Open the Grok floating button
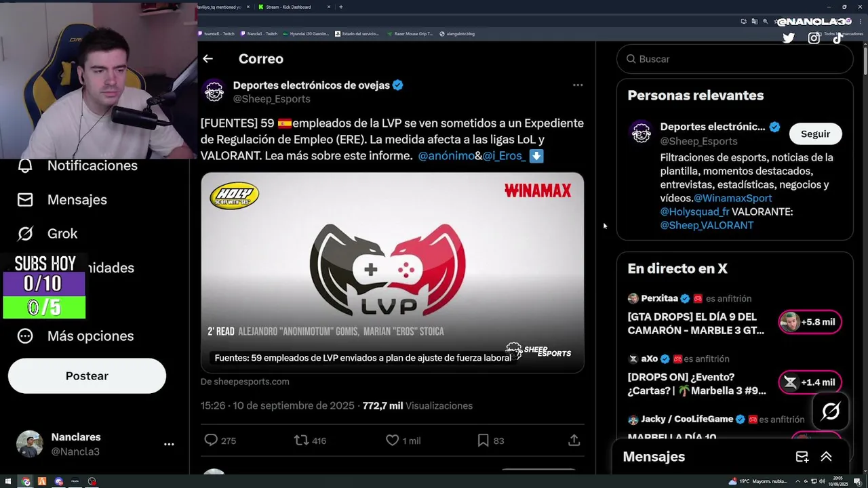 pos(831,411)
